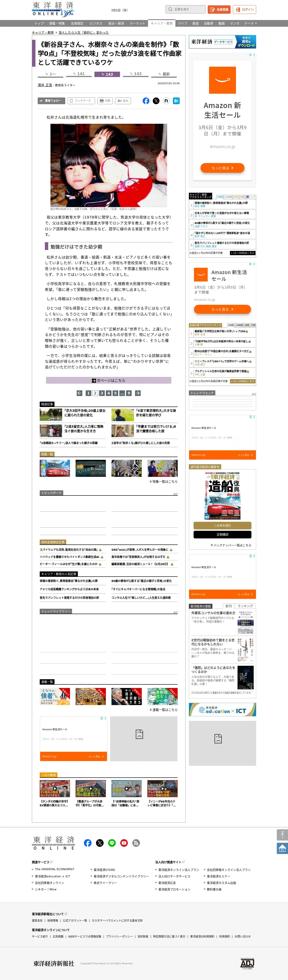Open related article 京大3回不合格 thumbnail
The width and height of the screenshot is (288, 980).
click(51, 415)
